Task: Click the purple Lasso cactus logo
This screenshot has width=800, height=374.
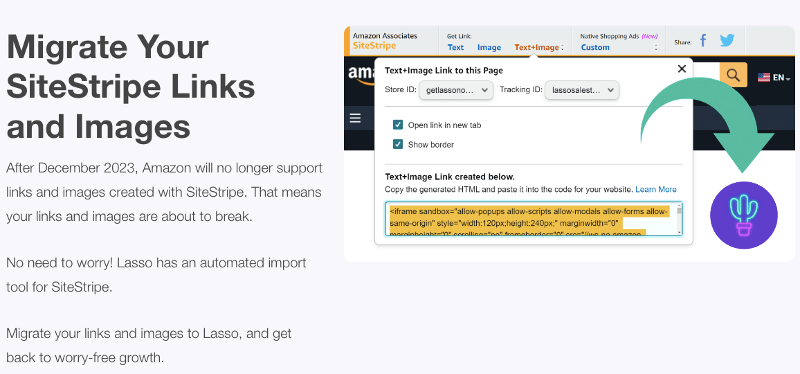Action: [x=744, y=215]
